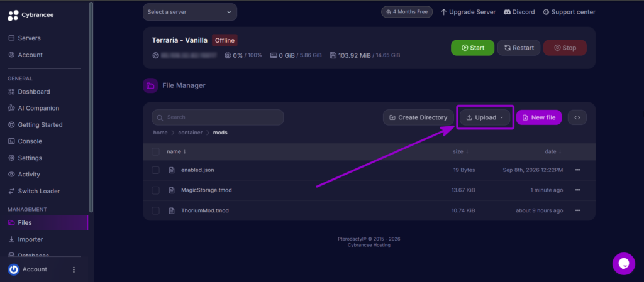Sort files by name column
The width and height of the screenshot is (644, 282).
(177, 151)
